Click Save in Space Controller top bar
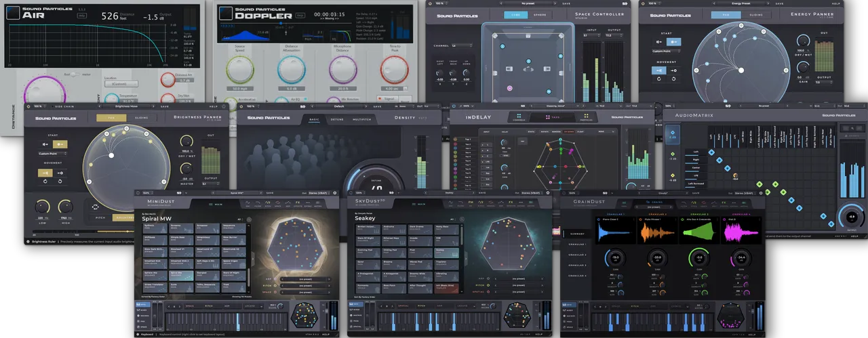The height and width of the screenshot is (338, 868). tap(568, 3)
